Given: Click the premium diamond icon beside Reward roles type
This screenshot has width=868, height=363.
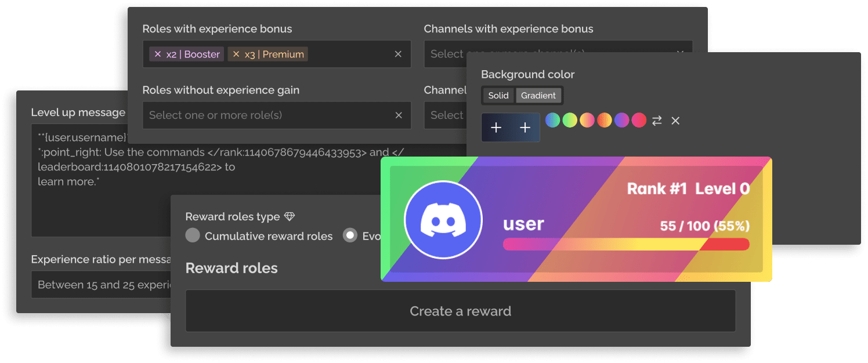Looking at the screenshot, I should (x=290, y=217).
